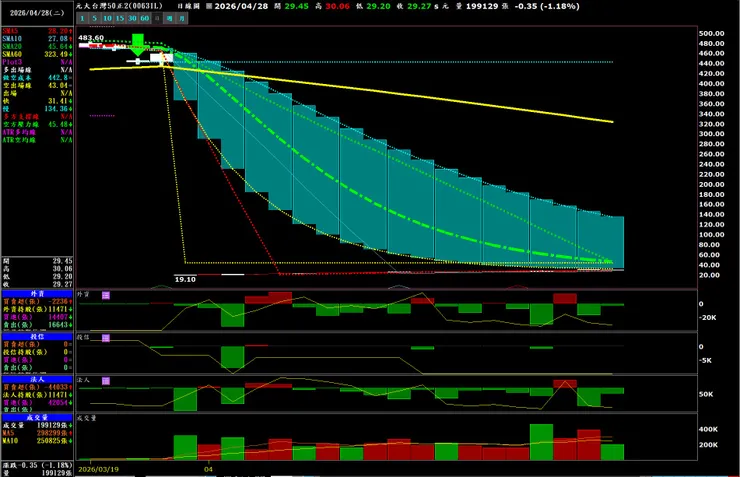This screenshot has height=477, width=740.
Task: Click the header low price 29.20
Action: click(378, 6)
